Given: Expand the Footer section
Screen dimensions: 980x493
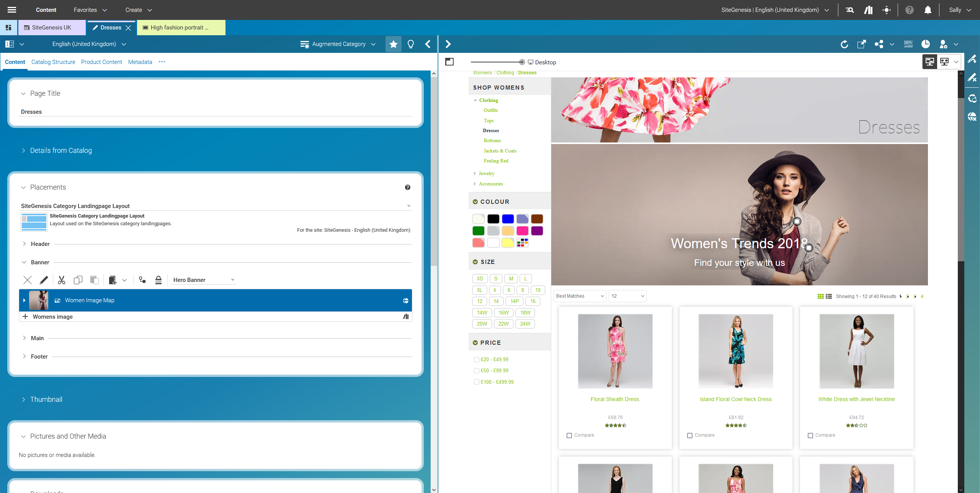Looking at the screenshot, I should point(24,356).
